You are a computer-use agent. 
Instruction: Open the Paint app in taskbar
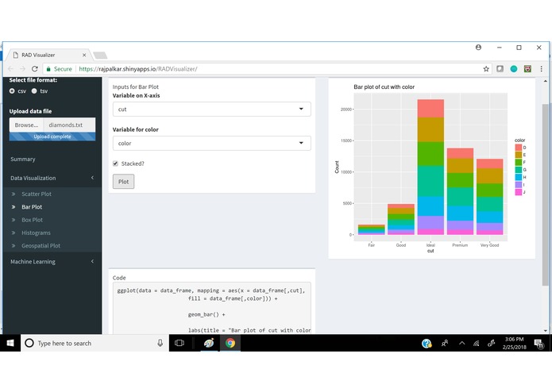[209, 343]
